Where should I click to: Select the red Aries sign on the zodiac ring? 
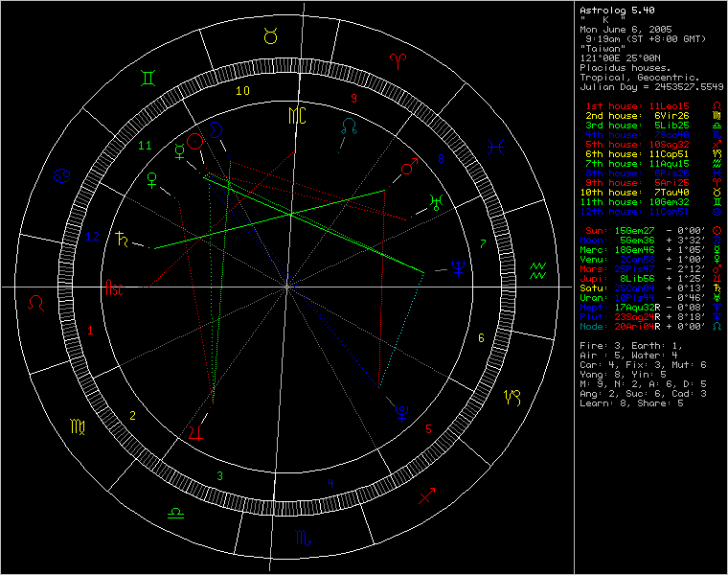[x=397, y=59]
